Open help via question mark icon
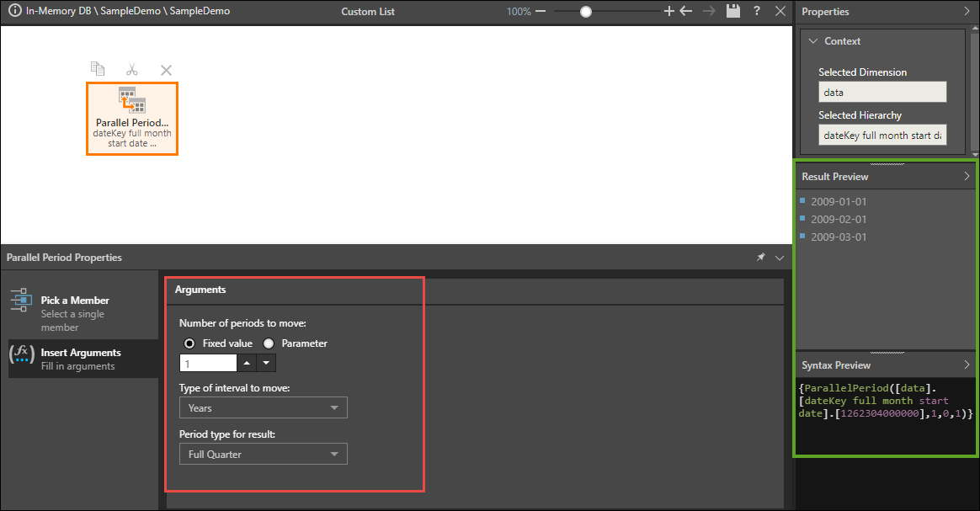Image resolution: width=980 pixels, height=511 pixels. (x=757, y=12)
